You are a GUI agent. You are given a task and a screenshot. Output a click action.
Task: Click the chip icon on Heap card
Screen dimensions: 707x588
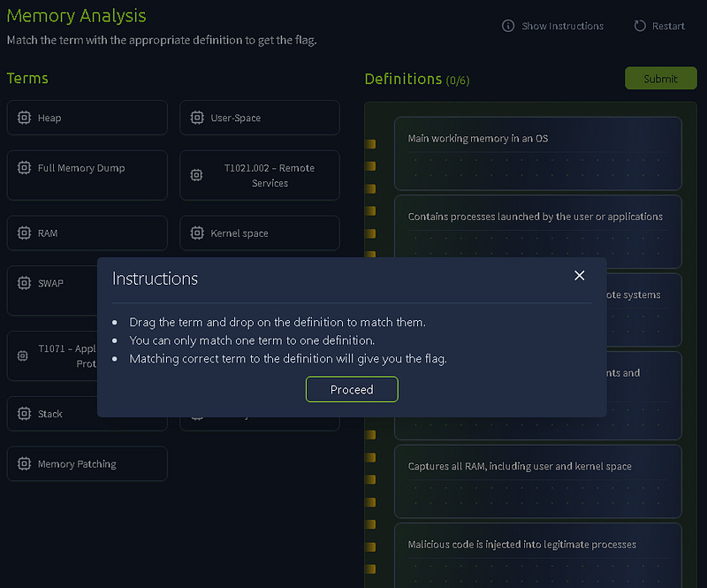point(24,118)
